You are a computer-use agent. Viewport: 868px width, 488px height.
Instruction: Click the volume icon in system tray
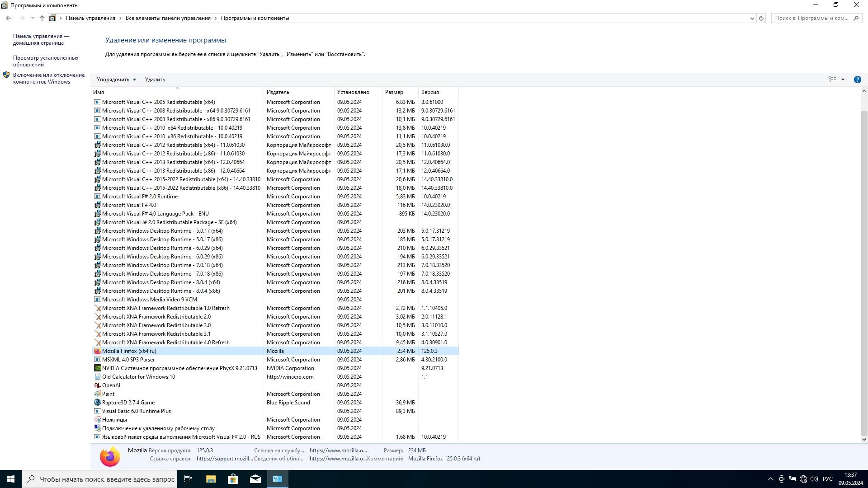coord(814,479)
